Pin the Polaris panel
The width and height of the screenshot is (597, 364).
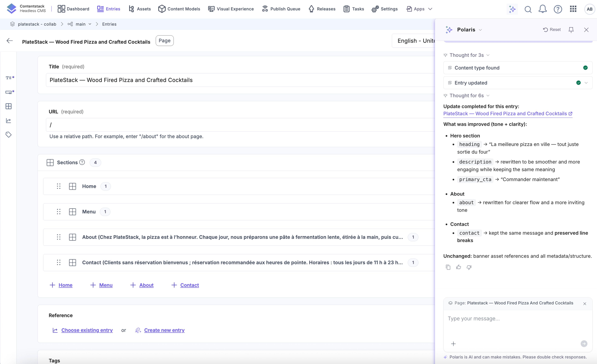[x=571, y=30]
